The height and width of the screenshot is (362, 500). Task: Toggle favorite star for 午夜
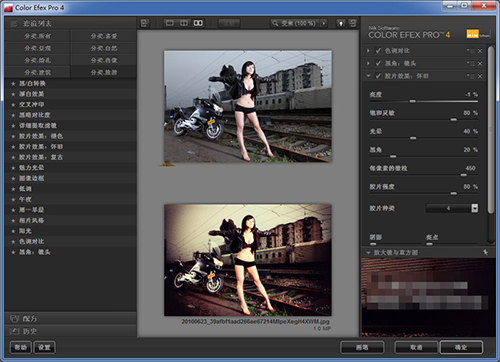[13, 199]
